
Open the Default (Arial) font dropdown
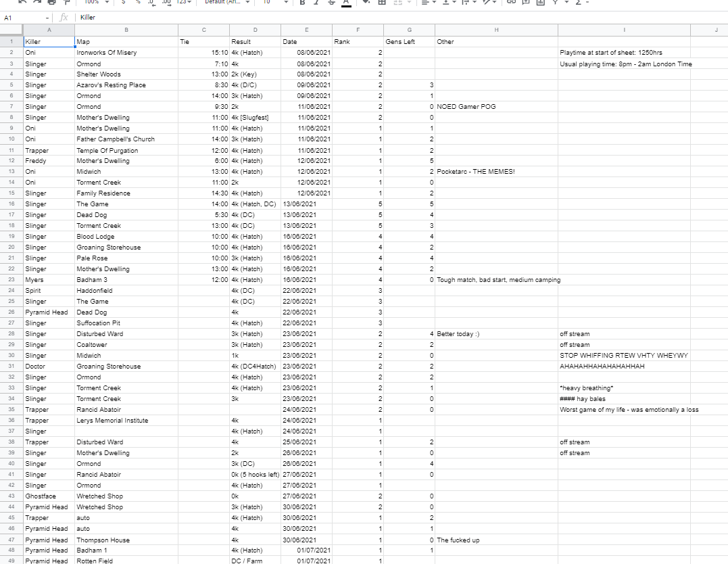[227, 2]
